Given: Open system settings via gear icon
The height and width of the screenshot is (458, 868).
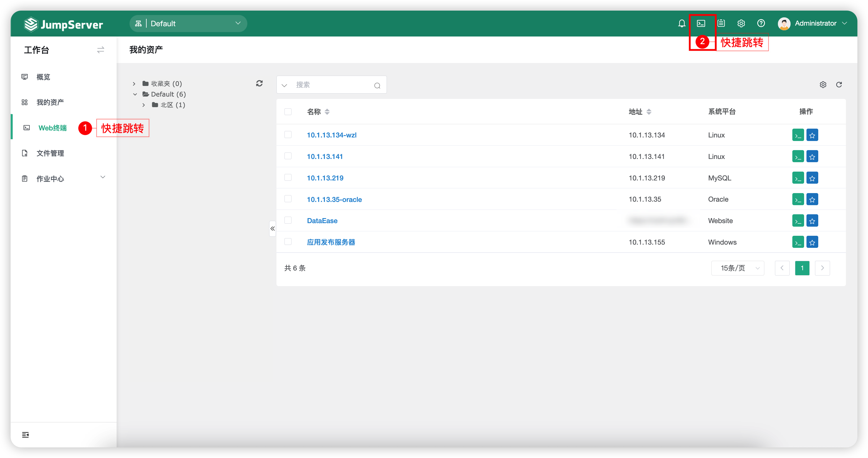Looking at the screenshot, I should 741,23.
